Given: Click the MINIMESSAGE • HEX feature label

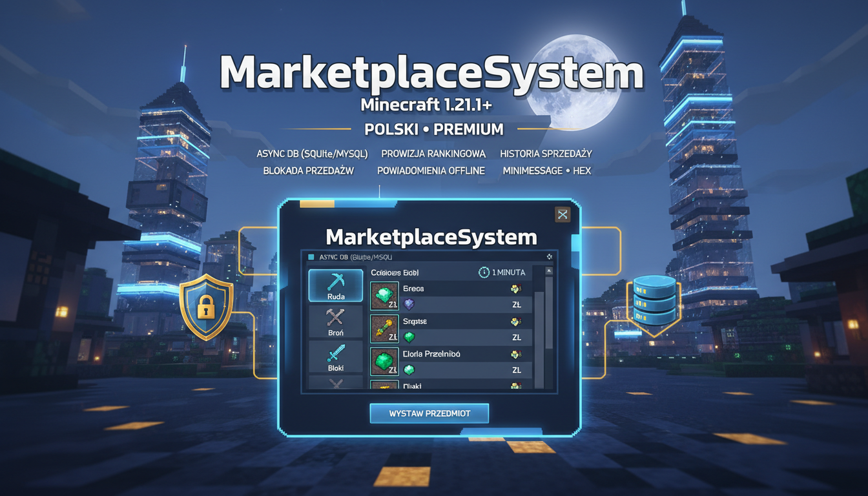Looking at the screenshot, I should 547,171.
